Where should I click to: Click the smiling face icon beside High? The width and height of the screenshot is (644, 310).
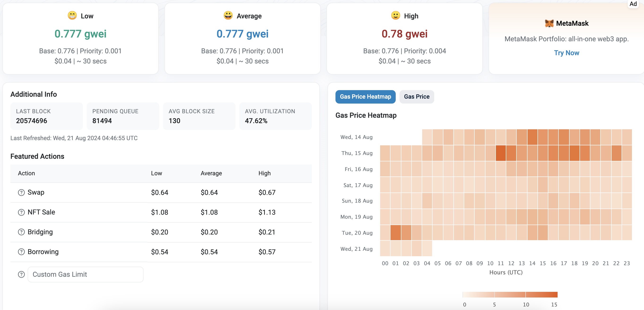tap(395, 16)
